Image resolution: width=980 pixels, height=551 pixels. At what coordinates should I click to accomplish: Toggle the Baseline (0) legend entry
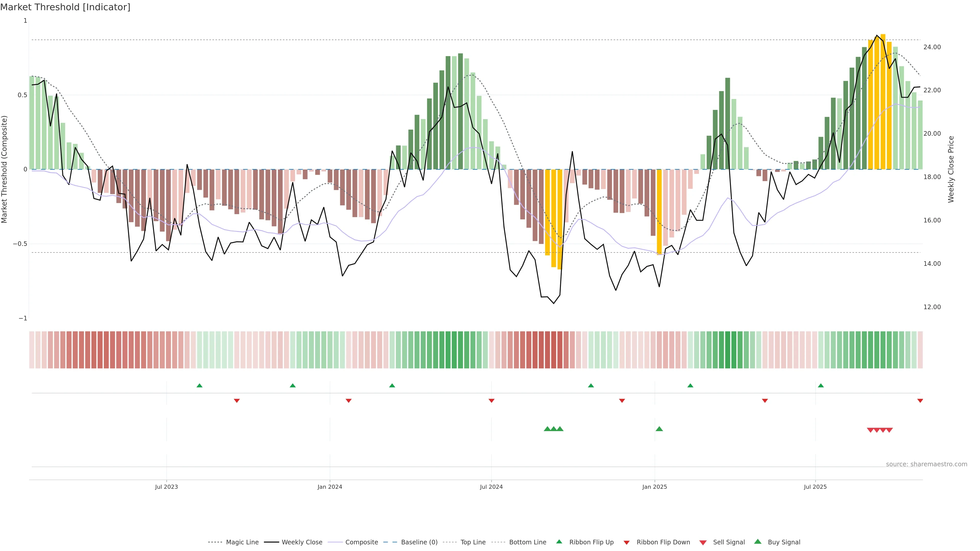pyautogui.click(x=419, y=542)
